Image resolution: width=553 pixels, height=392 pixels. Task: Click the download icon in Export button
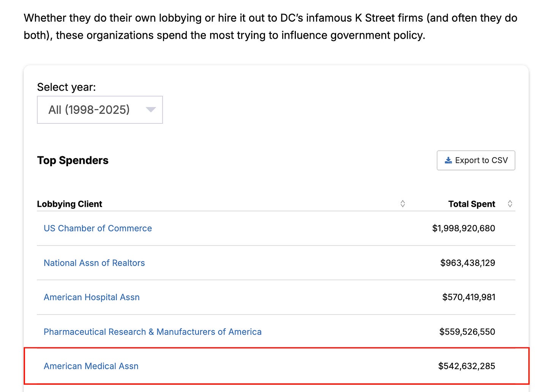pos(448,161)
